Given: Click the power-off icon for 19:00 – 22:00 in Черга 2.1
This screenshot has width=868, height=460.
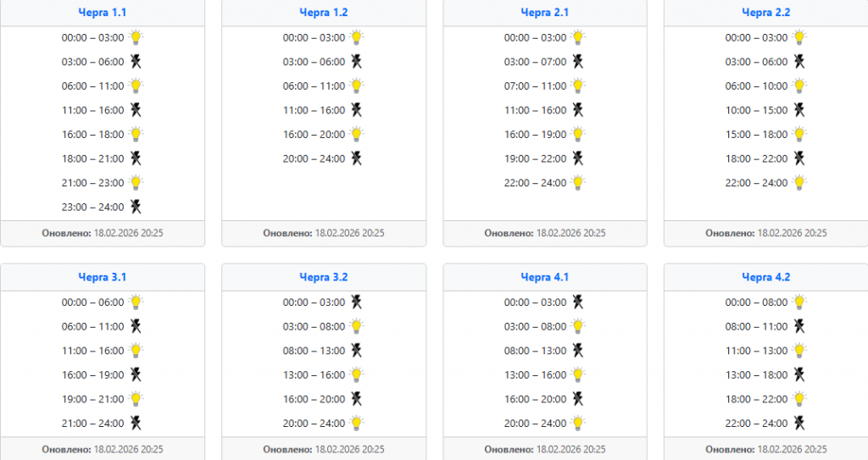Looking at the screenshot, I should (x=578, y=158).
